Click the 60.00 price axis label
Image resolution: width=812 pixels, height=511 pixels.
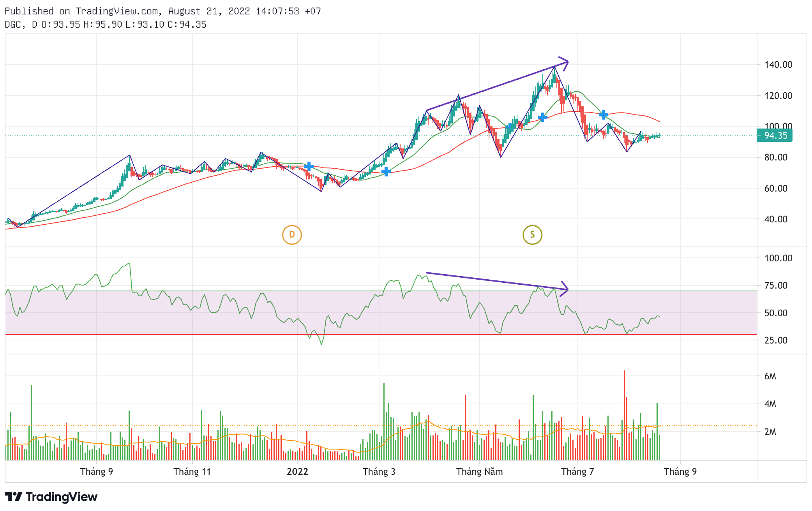pos(776,189)
